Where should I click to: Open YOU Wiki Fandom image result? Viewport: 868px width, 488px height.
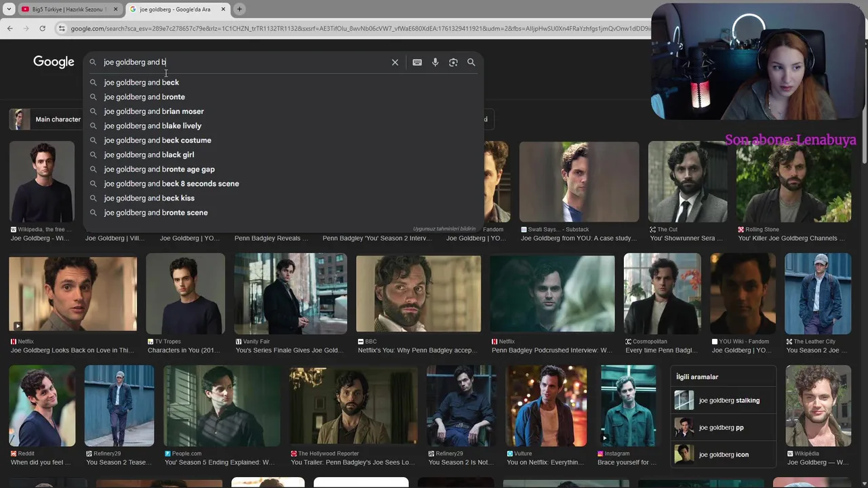point(743,293)
